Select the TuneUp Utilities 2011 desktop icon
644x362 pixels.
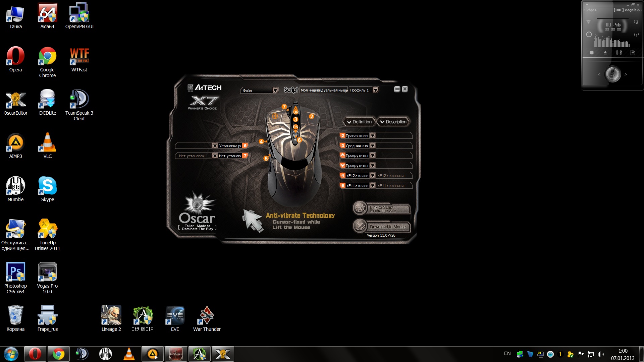click(47, 235)
